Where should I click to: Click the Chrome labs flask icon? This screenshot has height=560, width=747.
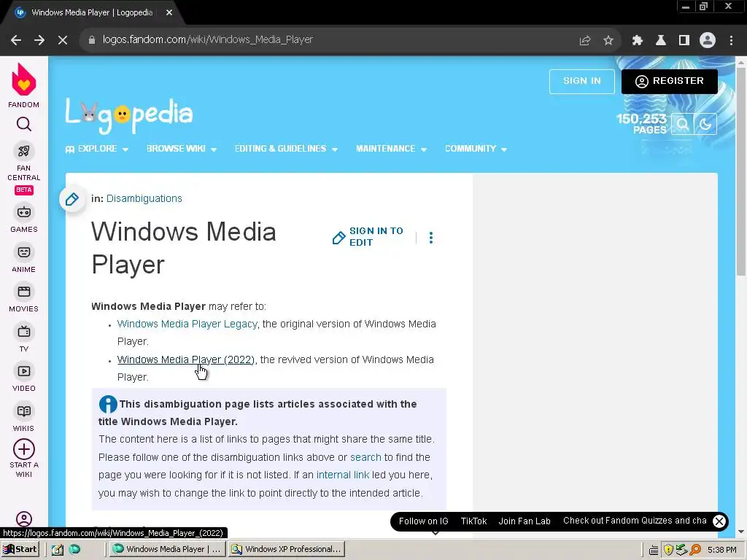[661, 41]
